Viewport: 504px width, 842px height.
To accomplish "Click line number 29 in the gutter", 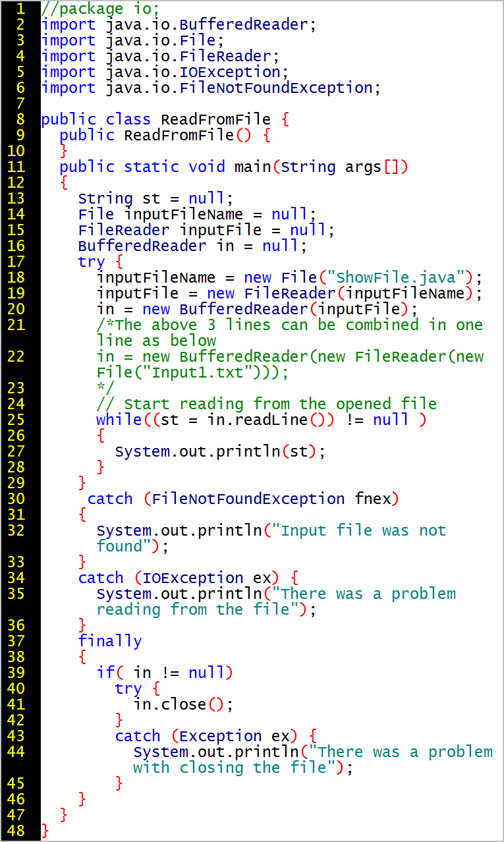I will [15, 484].
